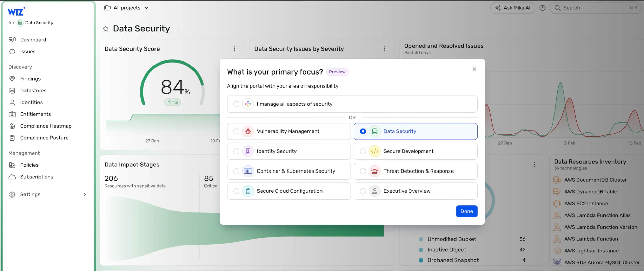Click the AWS DynamoDB Table inventory item

coord(590,192)
